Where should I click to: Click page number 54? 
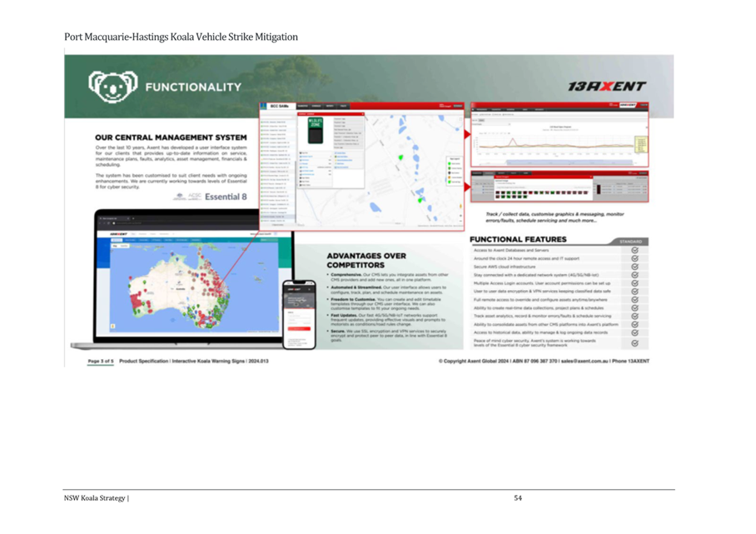click(518, 498)
